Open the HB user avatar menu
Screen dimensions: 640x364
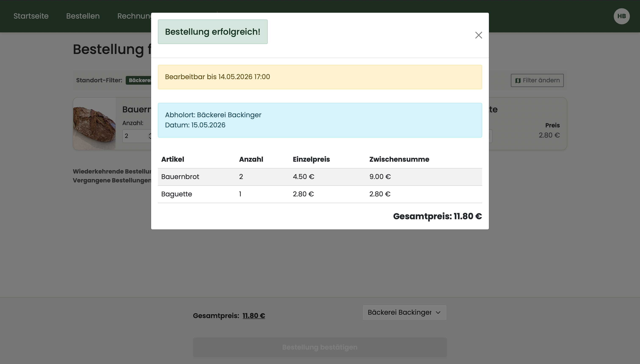coord(622,16)
